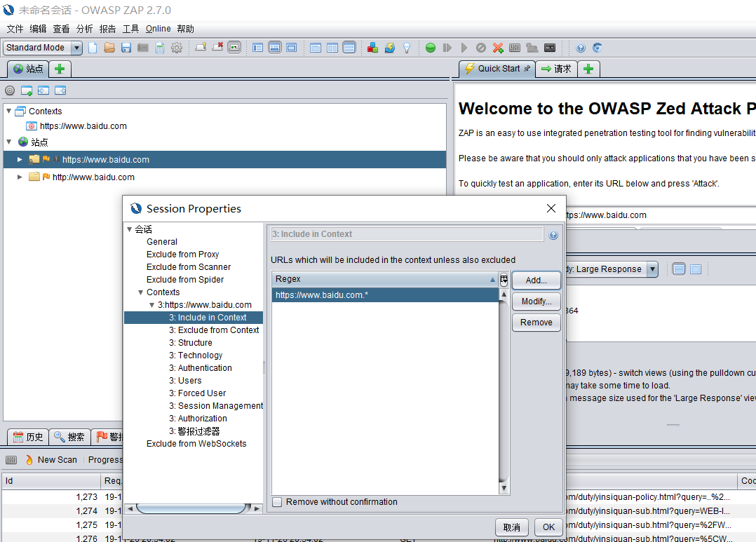Image resolution: width=756 pixels, height=542 pixels.
Task: Save the session with floppy disk icon
Action: pyautogui.click(x=126, y=48)
